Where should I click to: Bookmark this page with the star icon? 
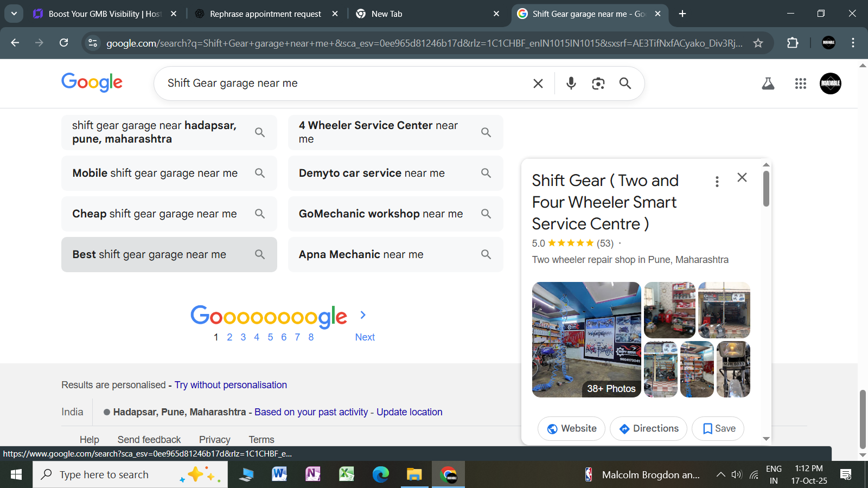point(758,43)
